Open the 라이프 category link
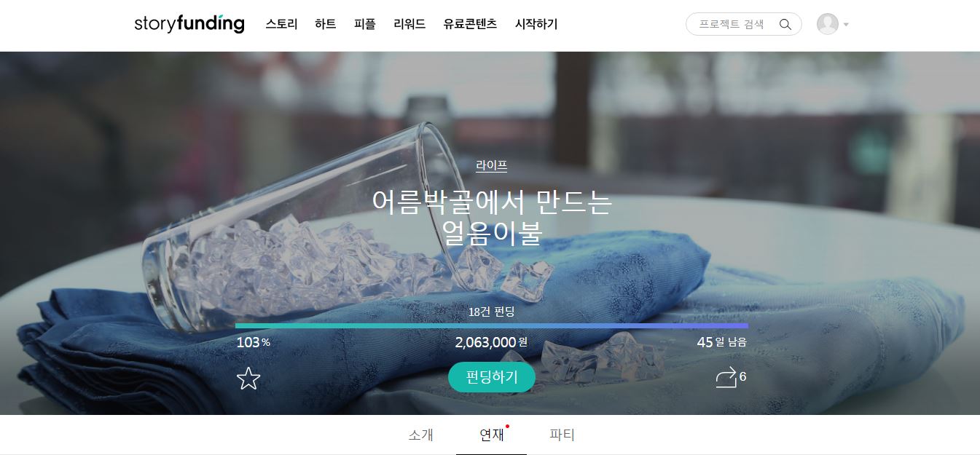The height and width of the screenshot is (455, 980). [x=492, y=166]
